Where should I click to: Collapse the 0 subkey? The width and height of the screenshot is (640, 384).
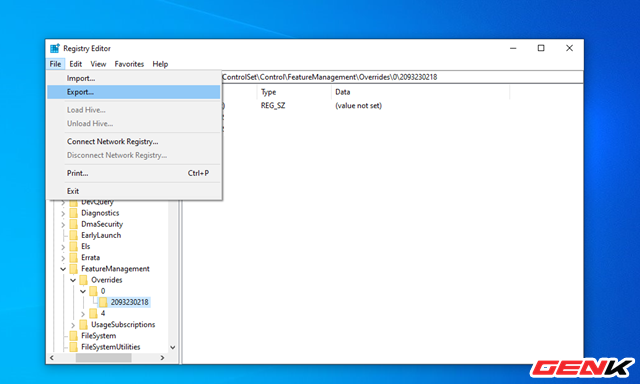pos(82,291)
